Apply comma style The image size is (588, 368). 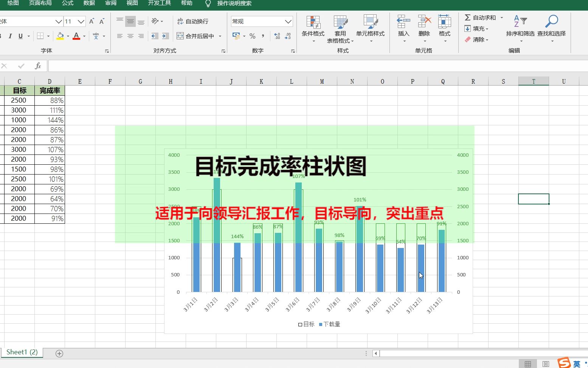click(263, 36)
